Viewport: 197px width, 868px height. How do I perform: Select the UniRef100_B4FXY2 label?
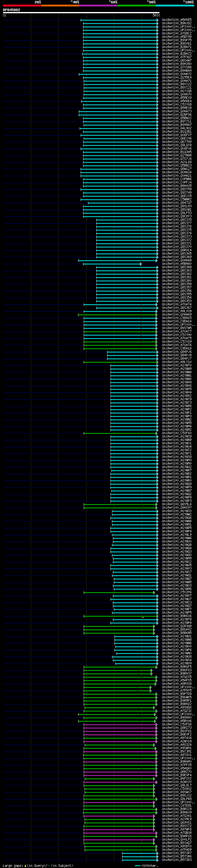(x=176, y=778)
